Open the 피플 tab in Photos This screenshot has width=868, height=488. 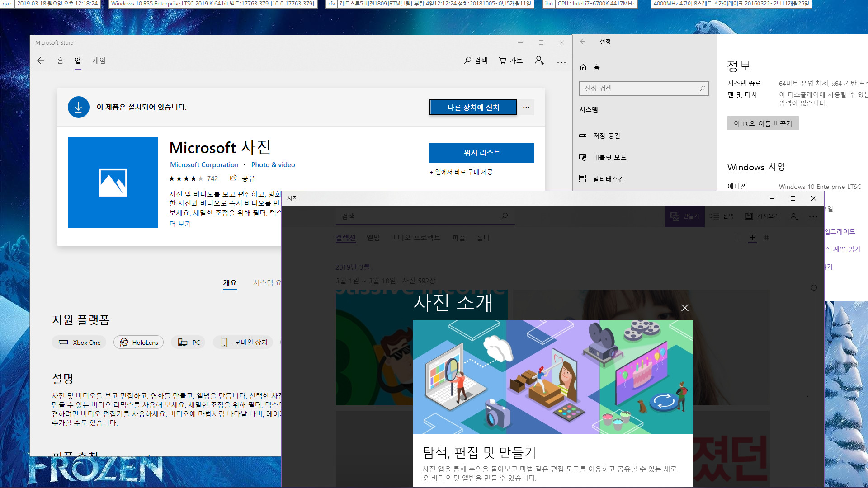[459, 238]
